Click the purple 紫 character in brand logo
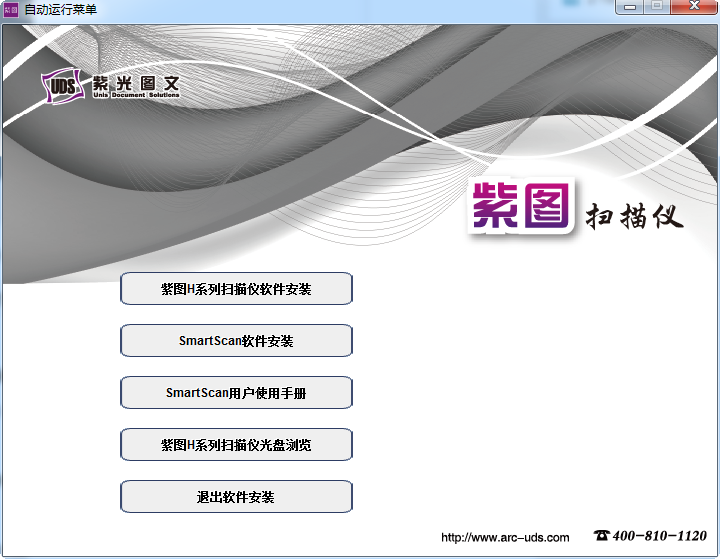720x559 pixels. pyautogui.click(x=495, y=205)
